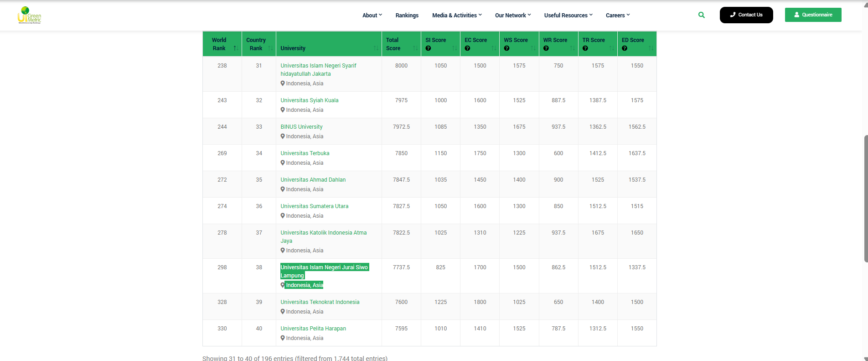Sort table by University column arrows
Image resolution: width=868 pixels, height=361 pixels.
(376, 48)
